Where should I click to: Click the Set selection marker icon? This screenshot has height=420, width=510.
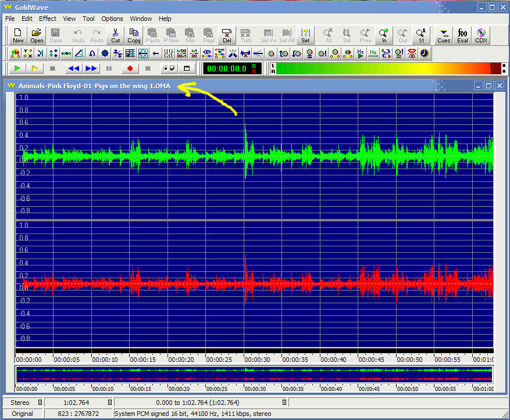(x=305, y=35)
